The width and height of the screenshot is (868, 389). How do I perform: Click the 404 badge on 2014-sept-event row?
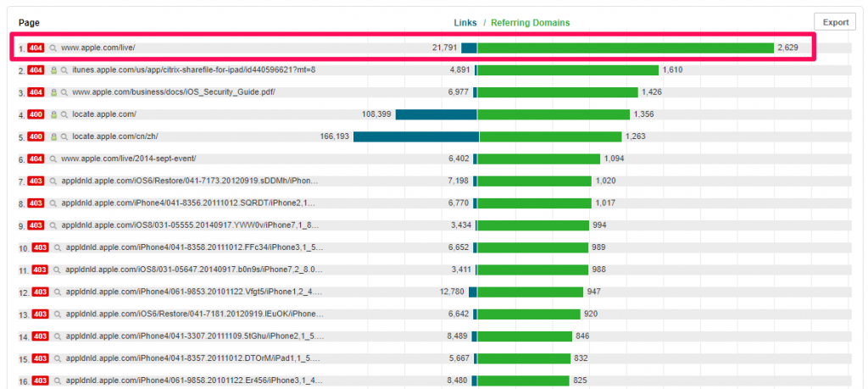[36, 158]
